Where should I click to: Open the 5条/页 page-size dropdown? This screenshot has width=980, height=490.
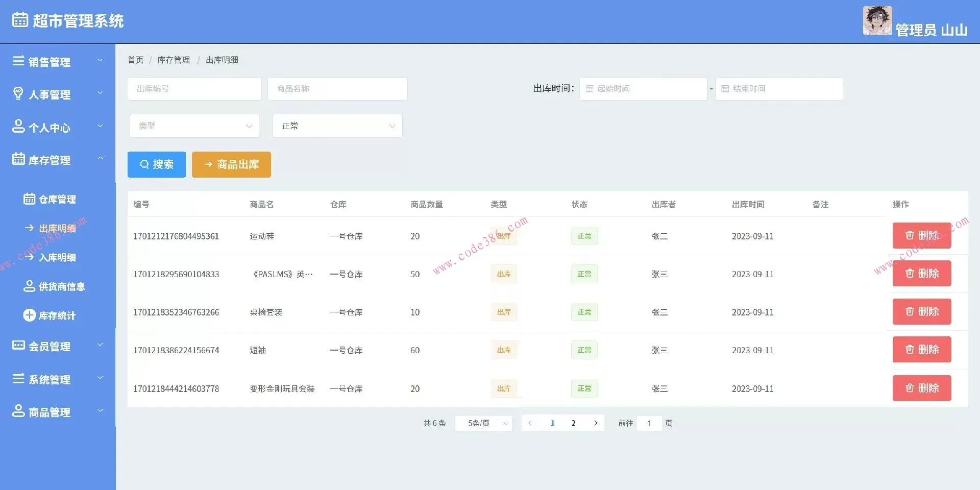pos(483,423)
